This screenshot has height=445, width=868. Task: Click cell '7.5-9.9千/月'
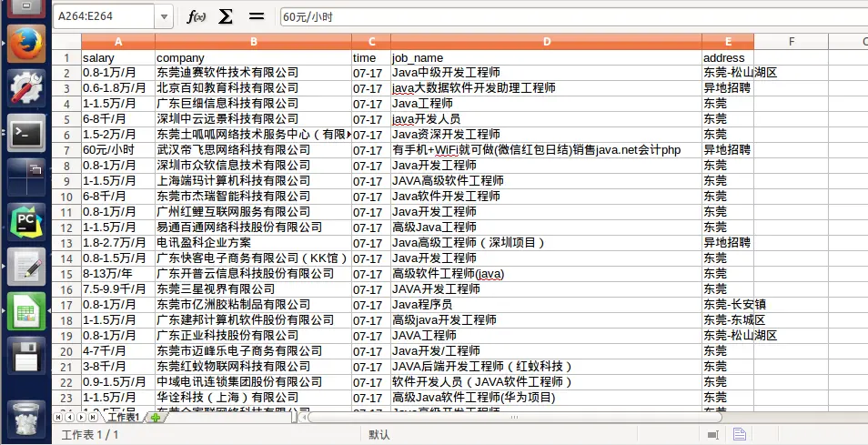tap(118, 290)
